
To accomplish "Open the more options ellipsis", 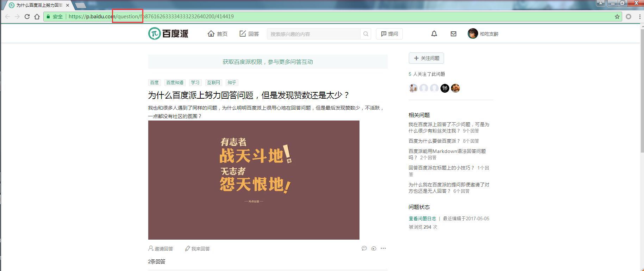I will coord(383,248).
